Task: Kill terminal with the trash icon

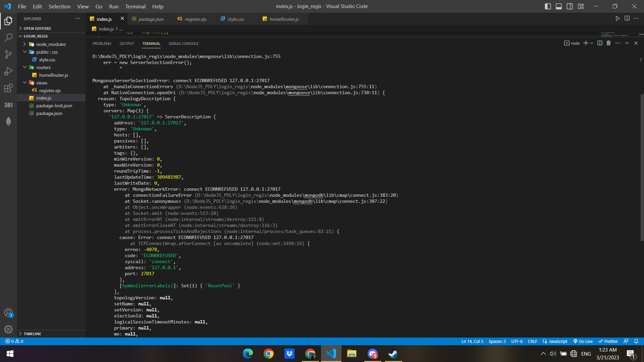Action: point(608,43)
